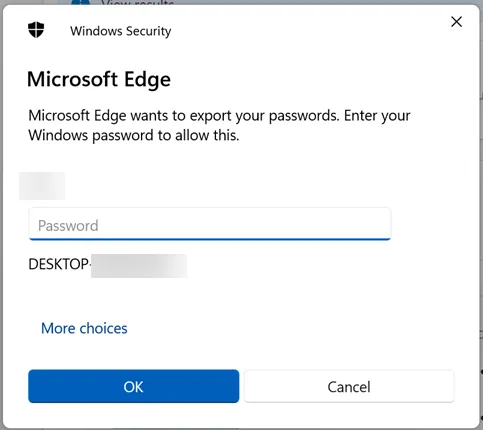This screenshot has width=483, height=430.
Task: Click the 'Security' word in title bar
Action: tap(149, 31)
